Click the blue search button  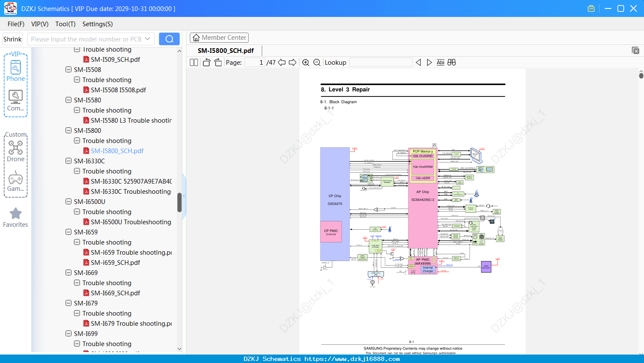169,39
